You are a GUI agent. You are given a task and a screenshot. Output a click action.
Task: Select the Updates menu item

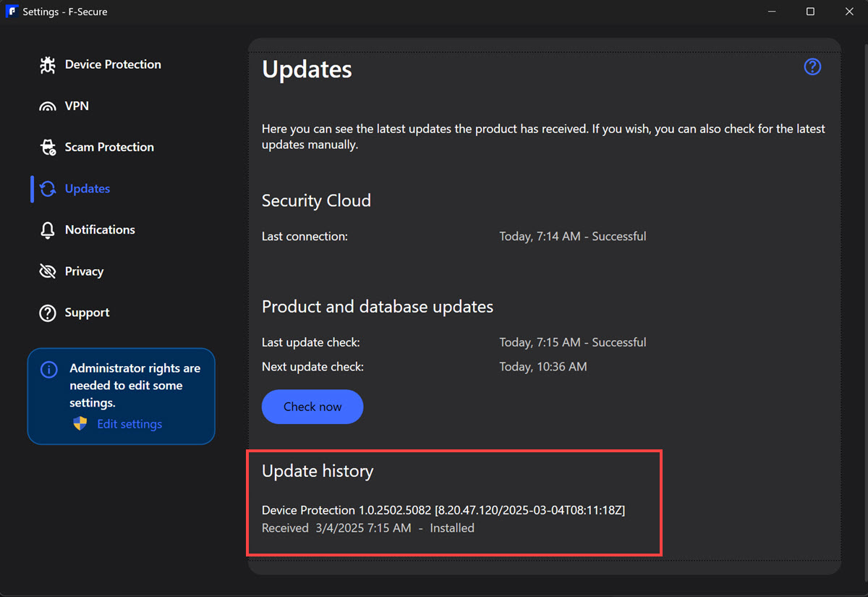[88, 188]
